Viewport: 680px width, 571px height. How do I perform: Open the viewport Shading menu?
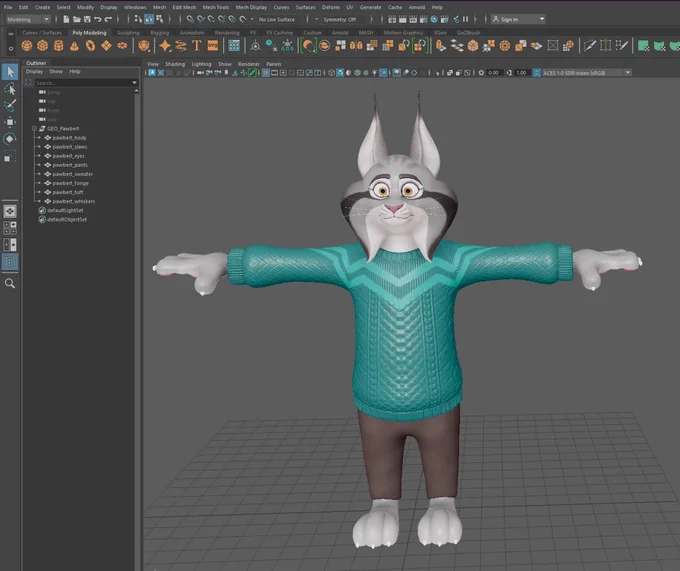(175, 64)
